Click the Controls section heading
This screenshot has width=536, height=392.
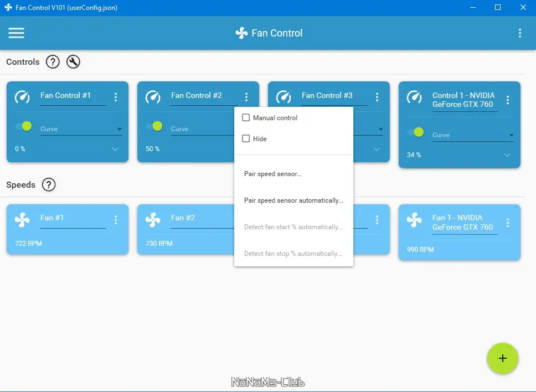pyautogui.click(x=23, y=62)
